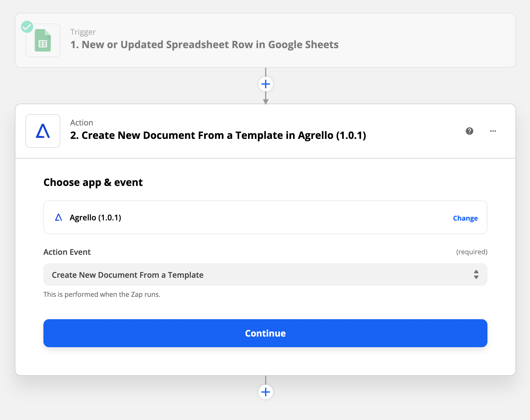Open the Agrello action step icon
This screenshot has height=420, width=530.
point(43,131)
